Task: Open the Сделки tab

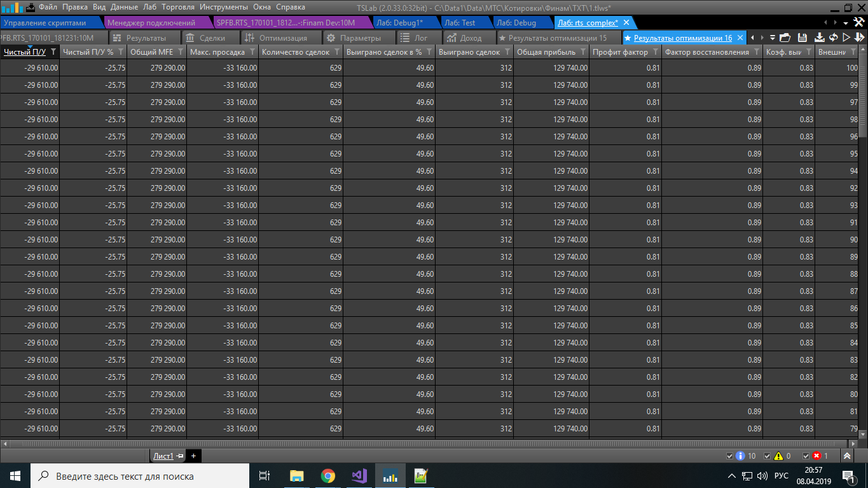Action: [212, 38]
